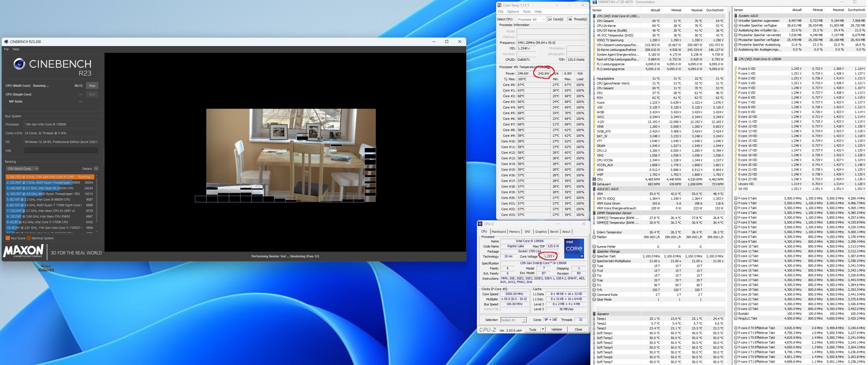868x365 pixels.
Task: Click the HWiNFO64 title bar icon
Action: [595, 2]
